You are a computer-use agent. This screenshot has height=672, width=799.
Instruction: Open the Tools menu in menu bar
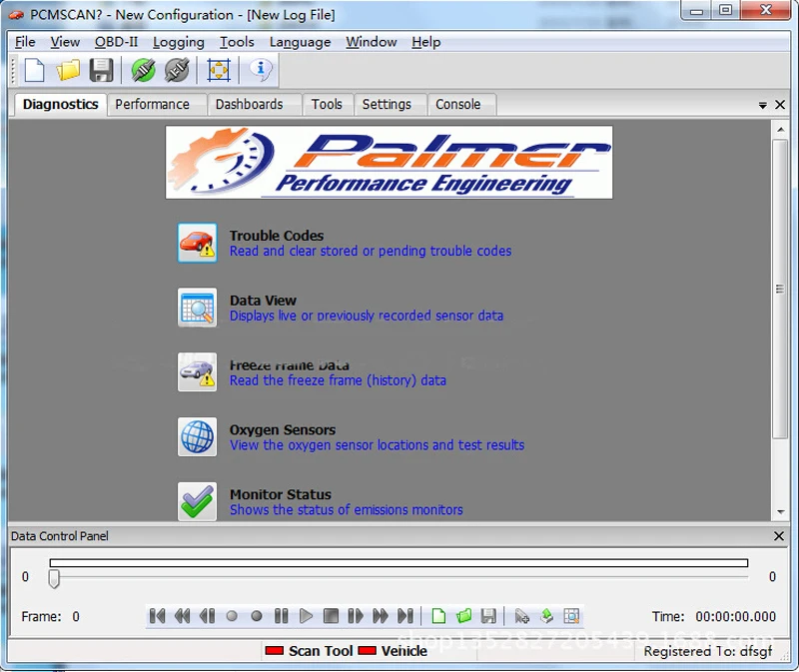pyautogui.click(x=237, y=42)
